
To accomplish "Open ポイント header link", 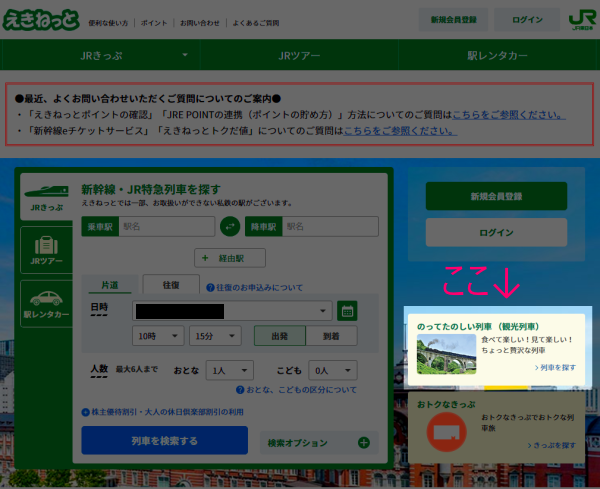I will point(154,23).
